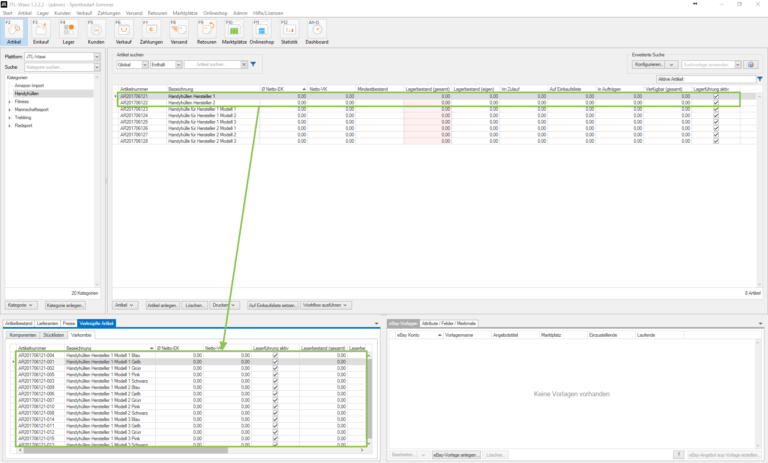Click the filter funnel next to Artikel suchen
This screenshot has width=768, height=463.
253,64
